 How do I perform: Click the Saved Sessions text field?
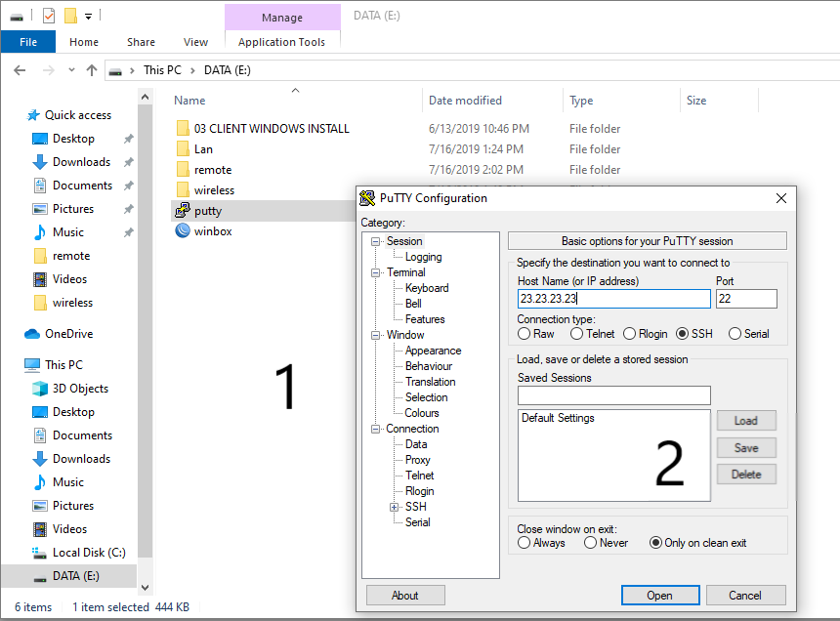[614, 395]
